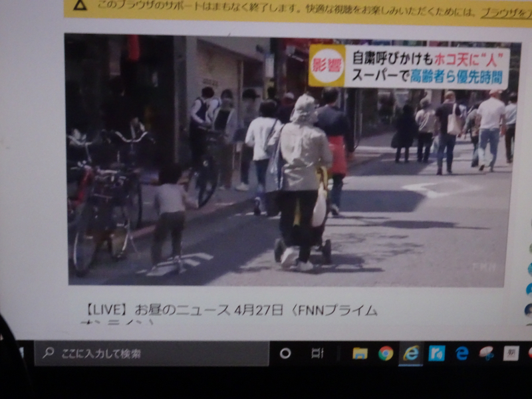The height and width of the screenshot is (399, 532).
Task: Click the Windows search box field
Action: click(x=152, y=354)
